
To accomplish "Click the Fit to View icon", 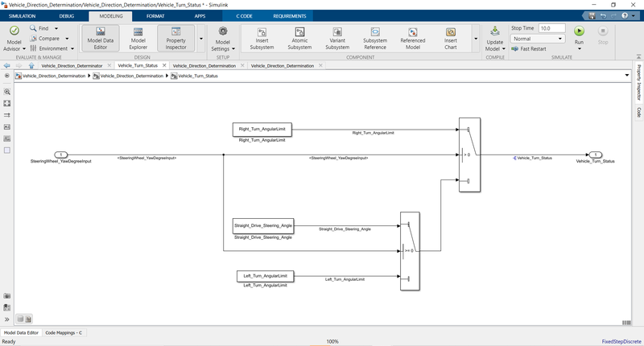I will 7,103.
